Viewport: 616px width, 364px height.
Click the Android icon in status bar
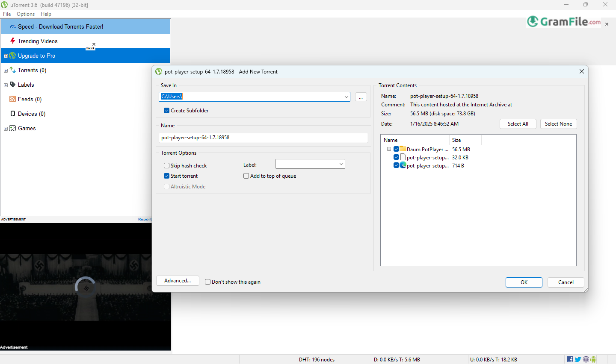[x=593, y=359]
